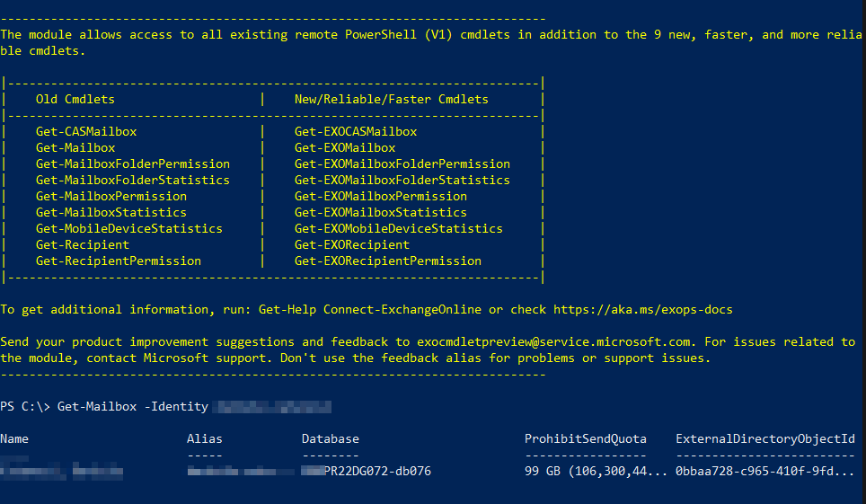Click the Get-RecipientPermission table entry
Viewport: 866px width, 504px height.
119,261
